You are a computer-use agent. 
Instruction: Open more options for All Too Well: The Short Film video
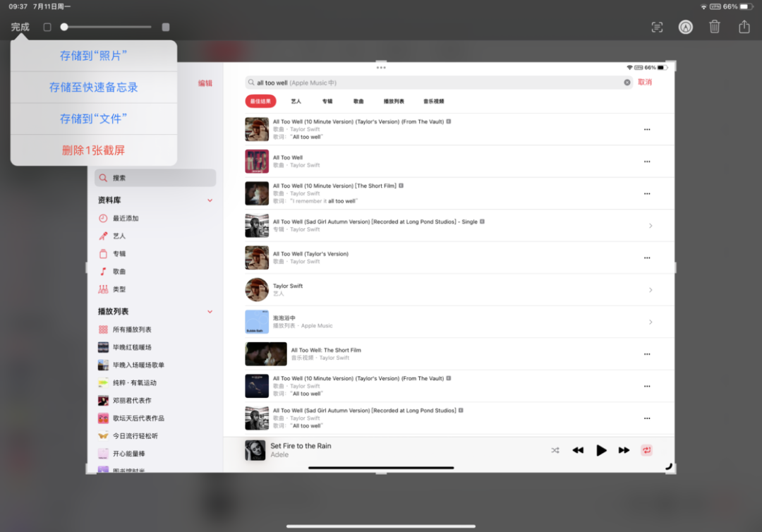tap(647, 354)
